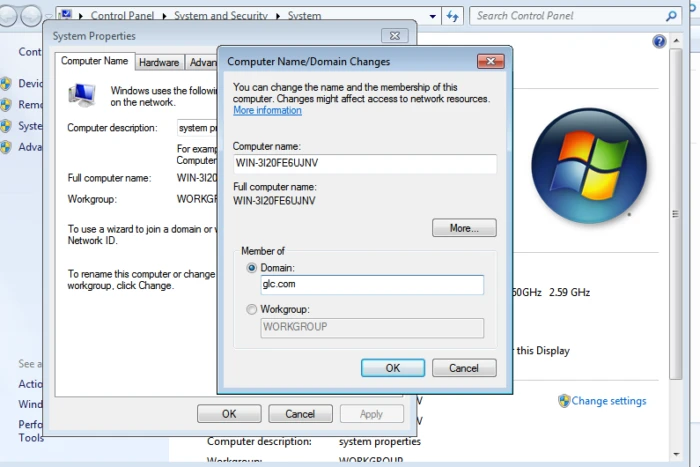
Task: Click Cancel in Computer Name/Domain Changes dialog
Action: coord(464,368)
